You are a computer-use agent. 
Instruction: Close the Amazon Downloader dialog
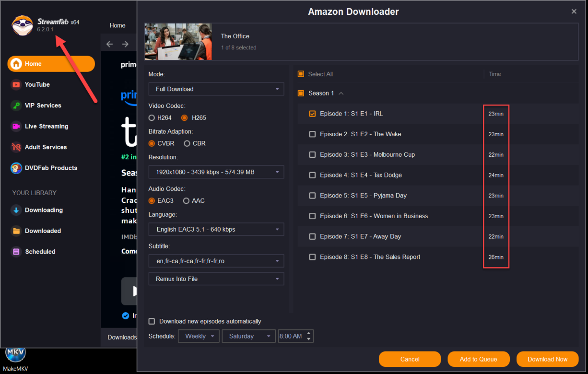click(574, 12)
